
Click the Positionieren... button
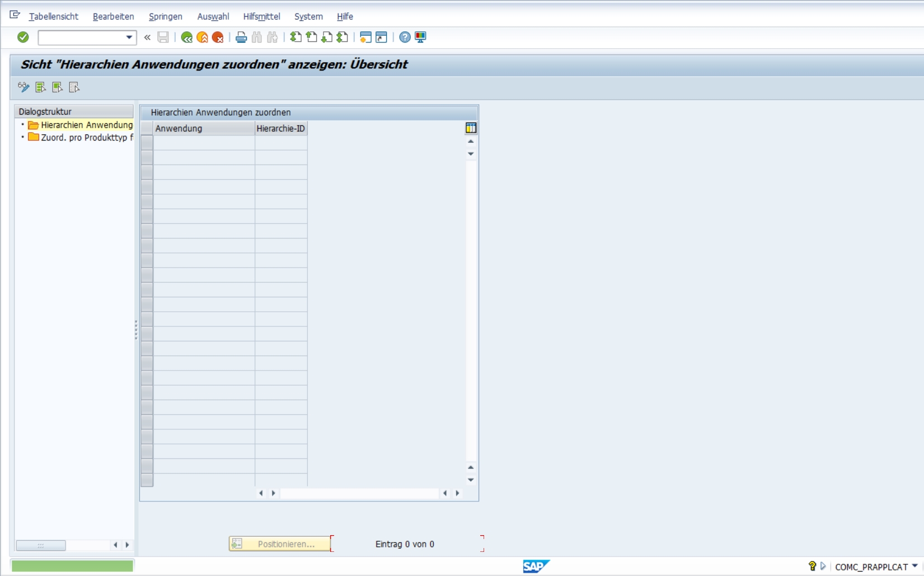click(x=280, y=544)
